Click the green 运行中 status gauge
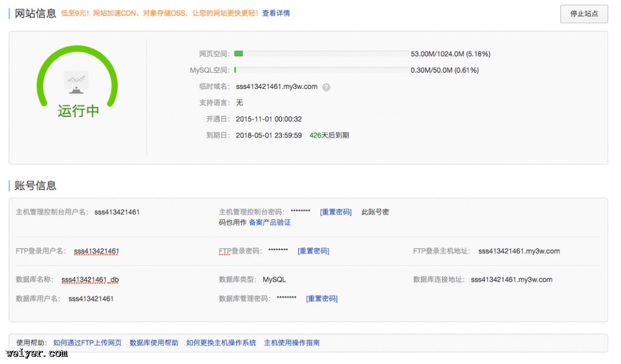The height and width of the screenshot is (364, 621). 77,82
